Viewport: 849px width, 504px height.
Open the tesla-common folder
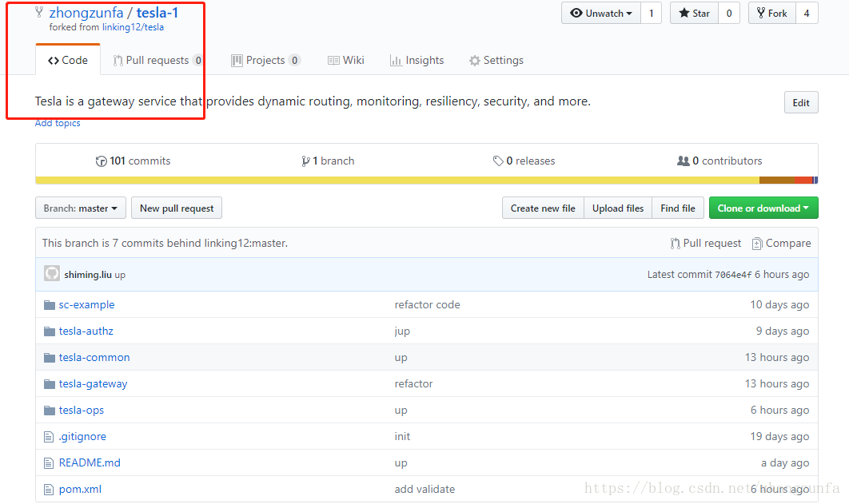pyautogui.click(x=94, y=358)
